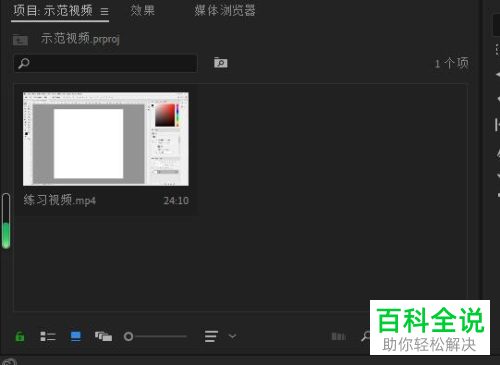The height and width of the screenshot is (365, 500).
Task: Switch to the 效果 tab
Action: (x=143, y=11)
